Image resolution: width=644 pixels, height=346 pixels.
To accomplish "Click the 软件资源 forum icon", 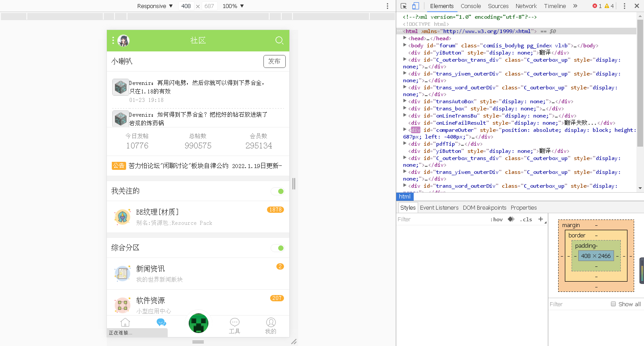I will point(123,305).
